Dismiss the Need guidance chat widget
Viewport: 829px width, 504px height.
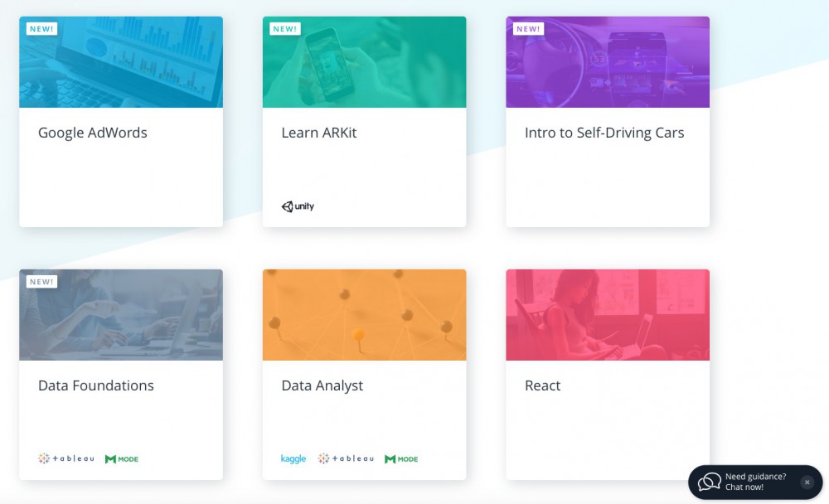(x=807, y=482)
